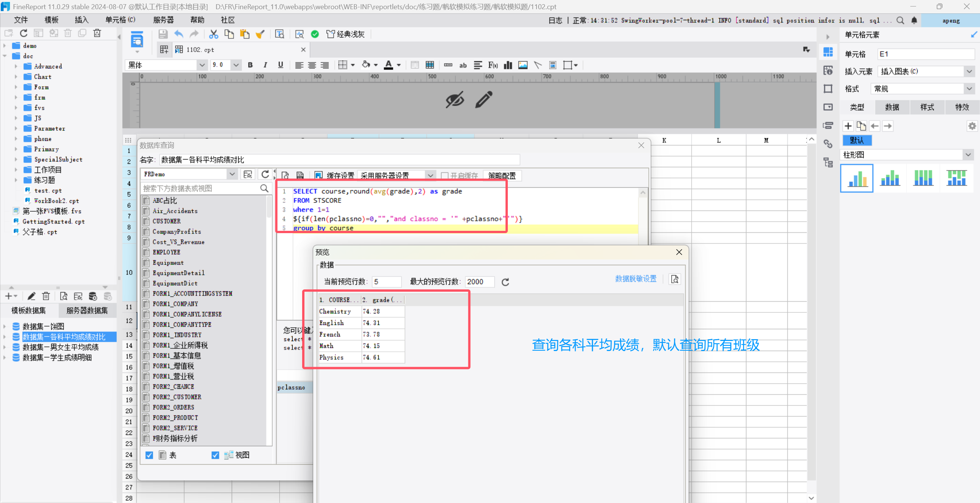Click the format painter brush icon
This screenshot has height=503, width=980.
coord(260,34)
